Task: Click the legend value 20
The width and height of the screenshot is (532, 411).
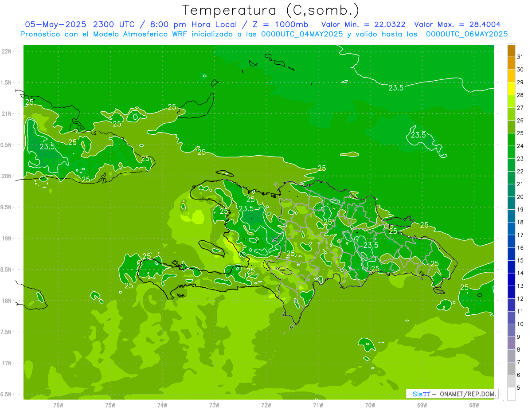Action: (520, 197)
